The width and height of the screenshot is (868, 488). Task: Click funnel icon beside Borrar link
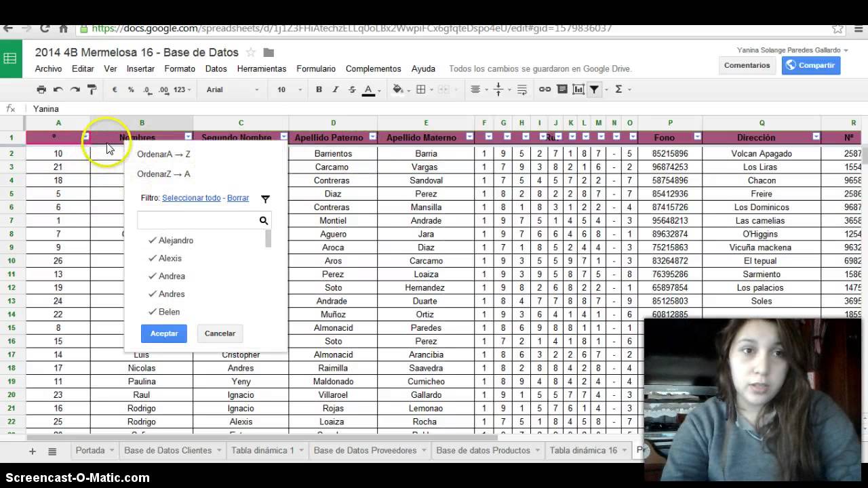coord(265,199)
